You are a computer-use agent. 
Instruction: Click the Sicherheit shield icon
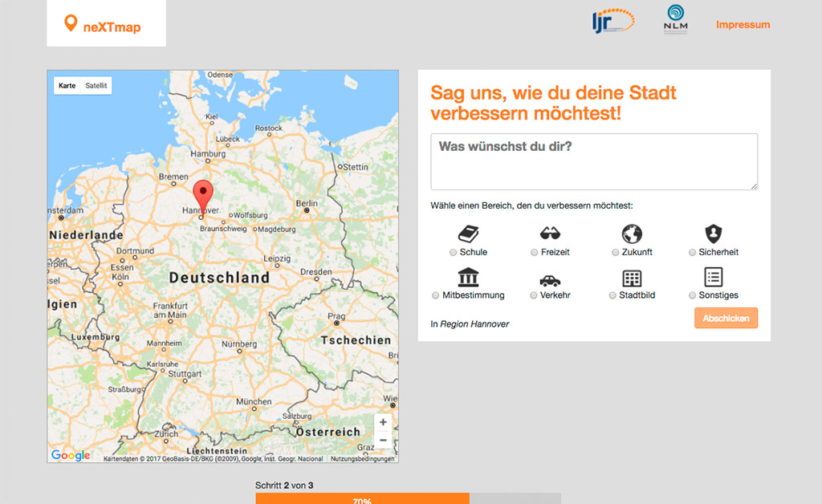pyautogui.click(x=713, y=234)
